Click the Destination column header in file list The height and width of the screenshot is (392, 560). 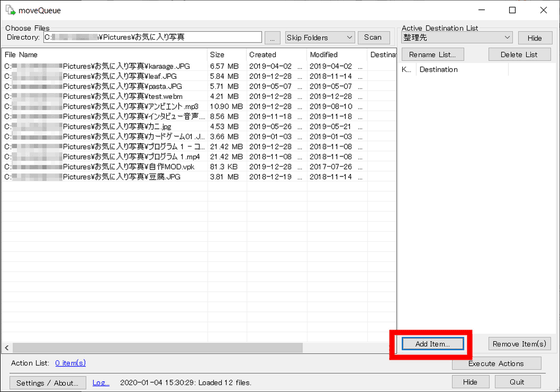pyautogui.click(x=382, y=55)
